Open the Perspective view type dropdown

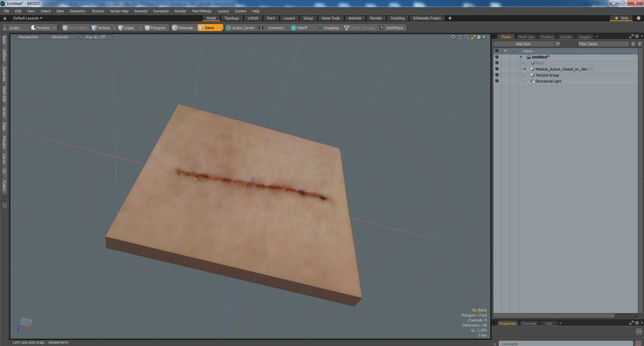(28, 37)
